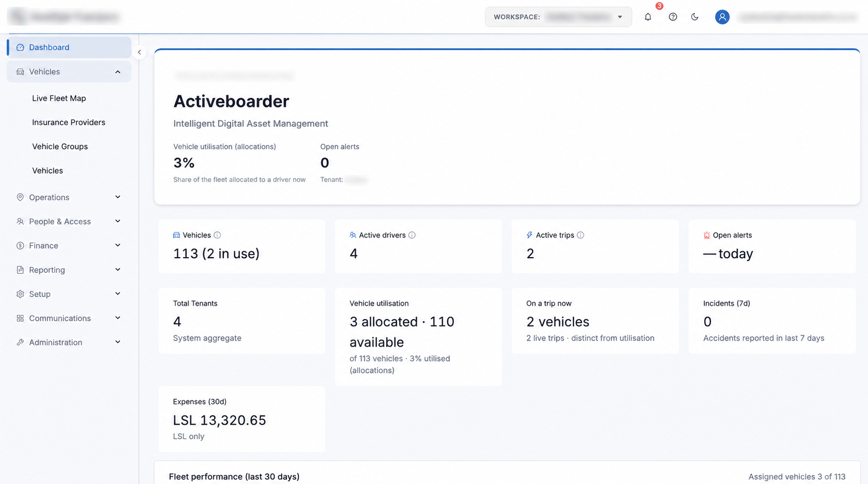Click the People & Access users icon

coord(20,222)
